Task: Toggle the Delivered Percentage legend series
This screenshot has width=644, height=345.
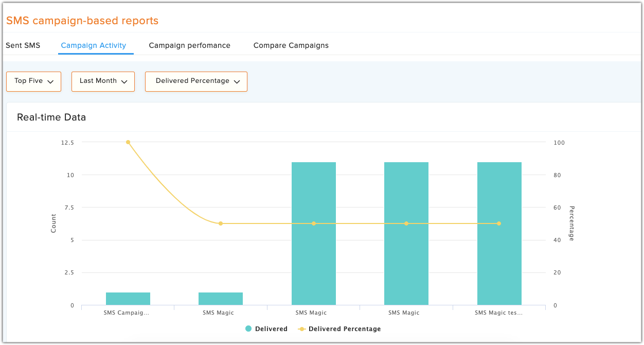Action: click(339, 329)
